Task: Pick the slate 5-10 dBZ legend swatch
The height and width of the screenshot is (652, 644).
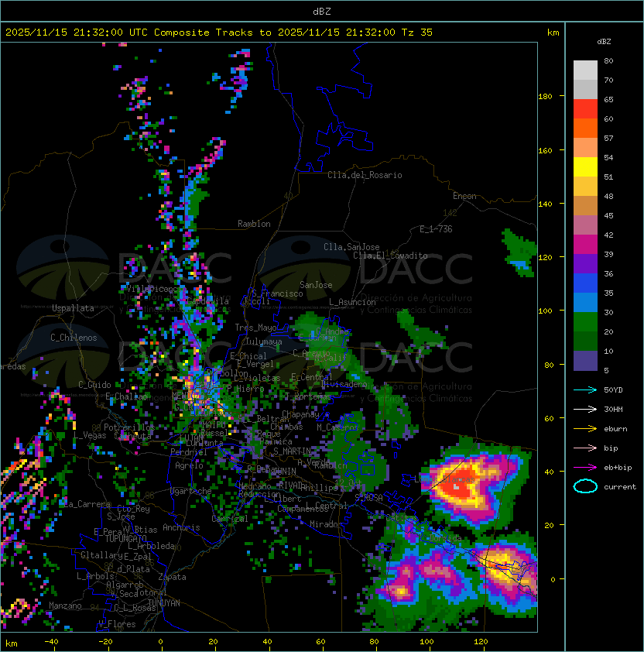Action: click(x=585, y=361)
